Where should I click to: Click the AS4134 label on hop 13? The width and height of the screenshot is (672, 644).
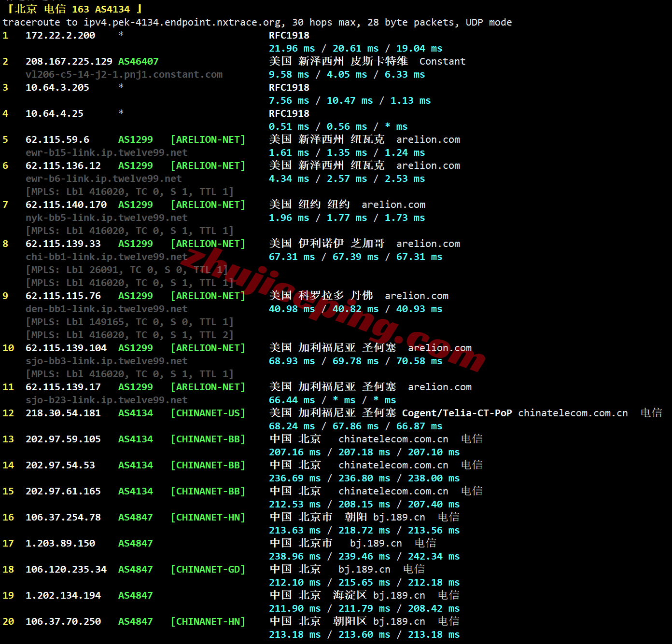[x=135, y=439]
